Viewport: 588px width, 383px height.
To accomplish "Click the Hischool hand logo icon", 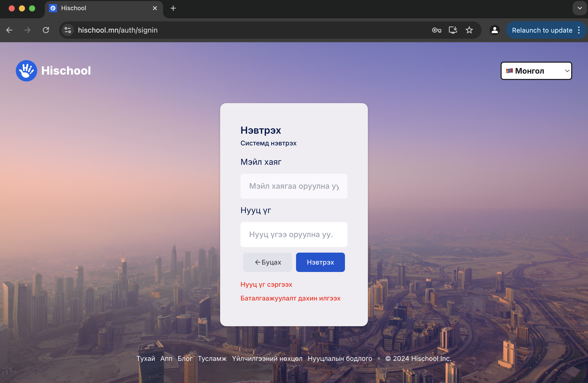I will [x=26, y=71].
